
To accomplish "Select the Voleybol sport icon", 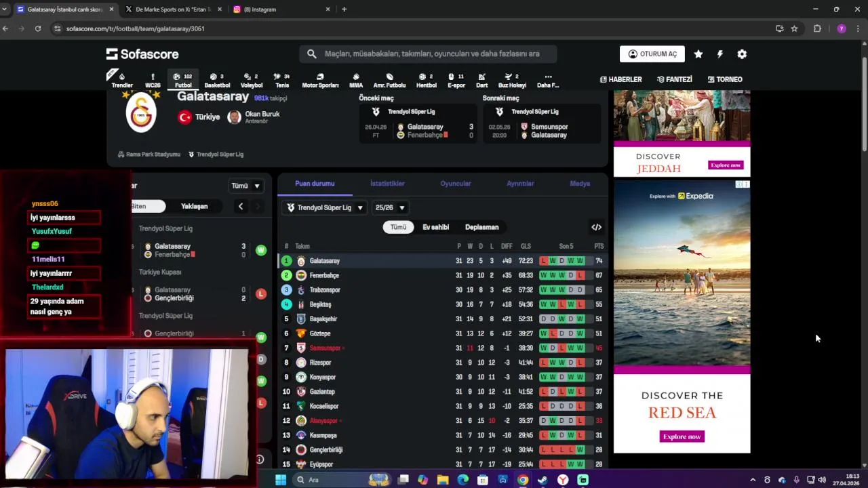I will click(x=252, y=80).
